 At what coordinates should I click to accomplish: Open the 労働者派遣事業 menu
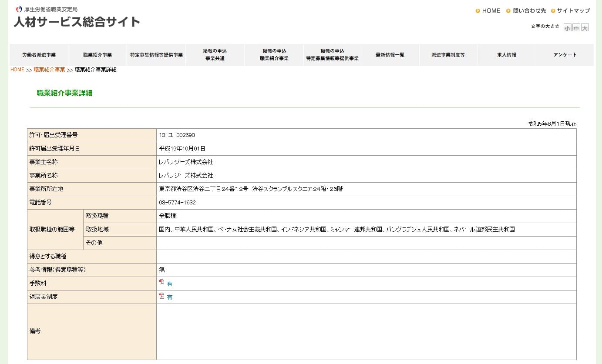(39, 55)
